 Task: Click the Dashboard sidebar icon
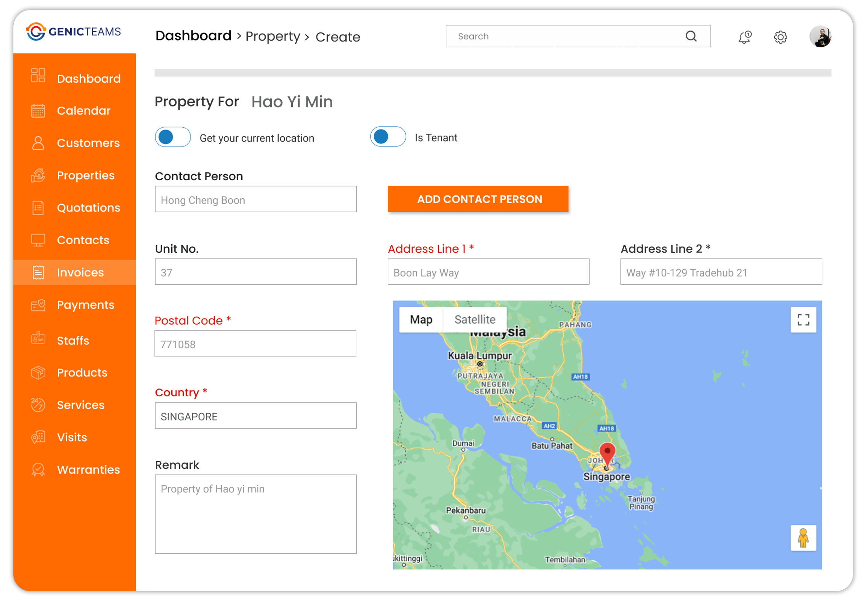tap(38, 76)
